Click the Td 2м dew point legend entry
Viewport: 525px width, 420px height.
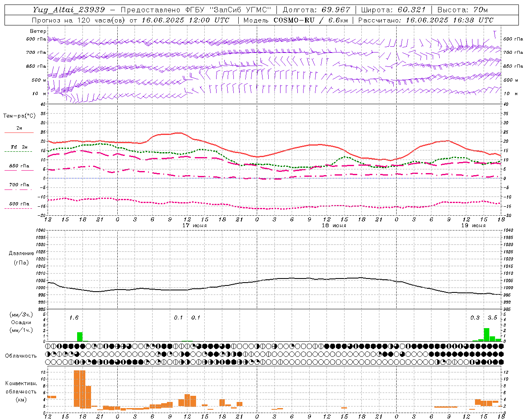click(19, 147)
